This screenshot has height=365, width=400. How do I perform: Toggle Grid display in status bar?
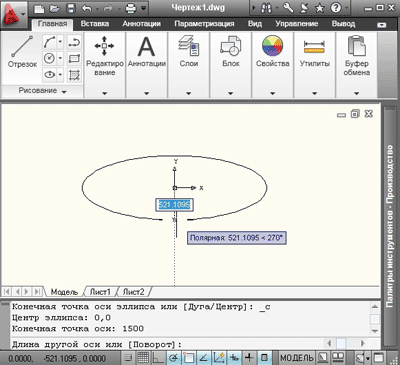coord(143,358)
